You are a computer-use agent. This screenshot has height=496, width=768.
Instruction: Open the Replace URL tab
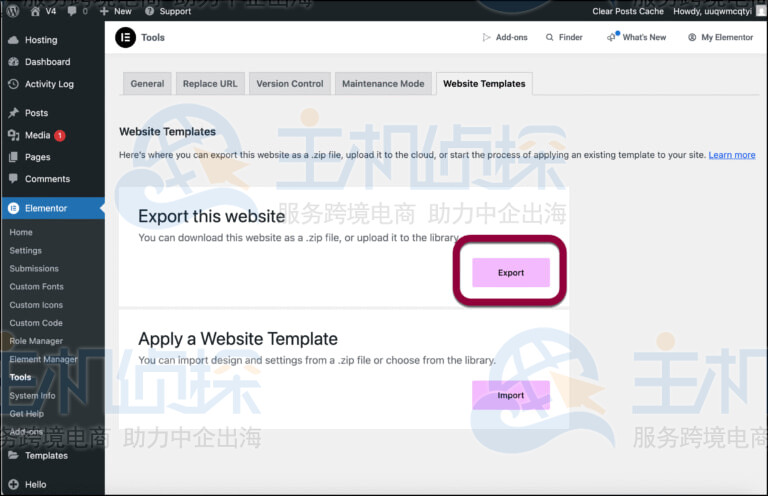click(210, 84)
